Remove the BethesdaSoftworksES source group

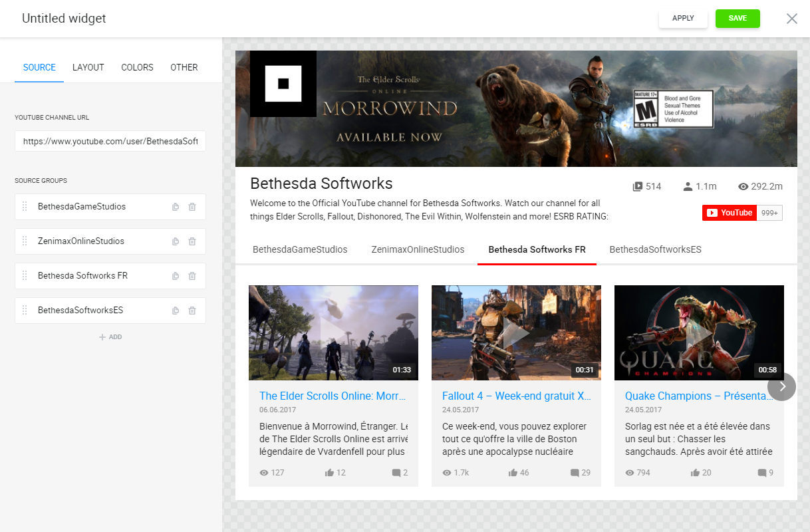tap(192, 311)
